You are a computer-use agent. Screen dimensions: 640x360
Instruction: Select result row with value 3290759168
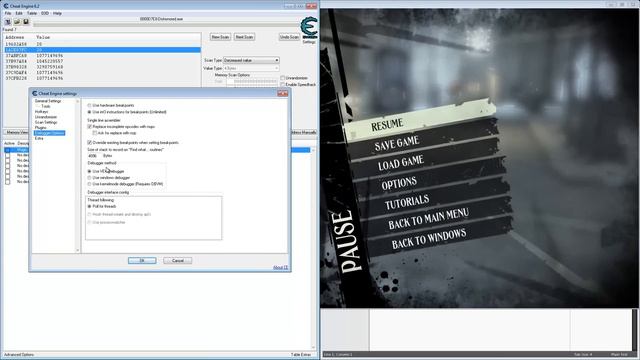(x=102, y=67)
